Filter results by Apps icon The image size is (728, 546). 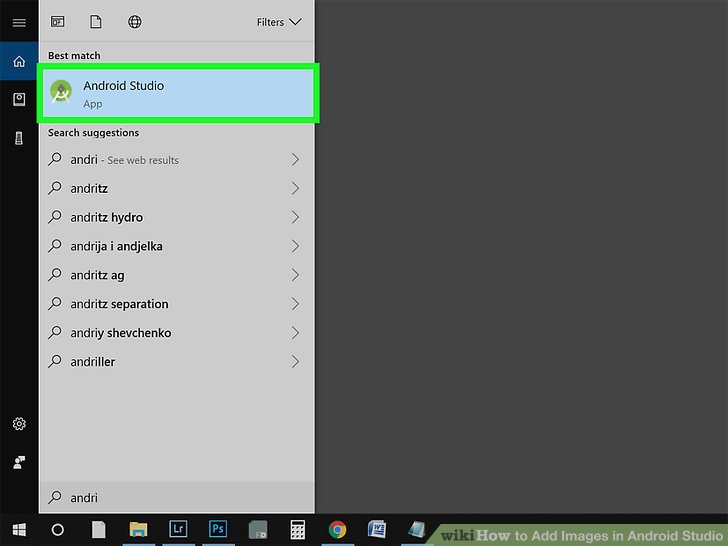coord(58,22)
